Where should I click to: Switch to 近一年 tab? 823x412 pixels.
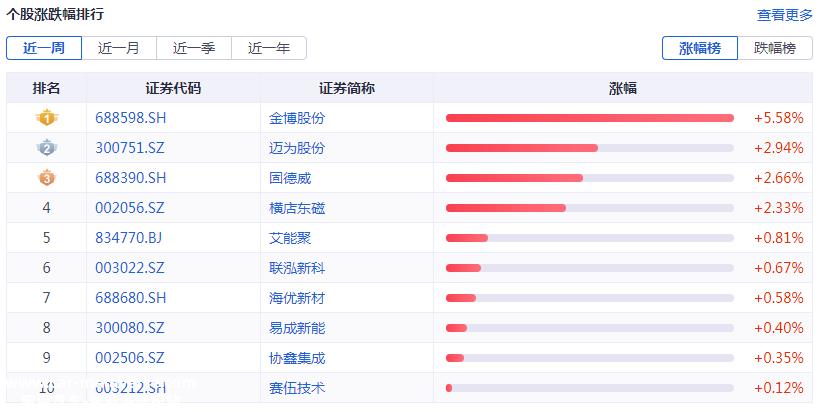tap(269, 48)
